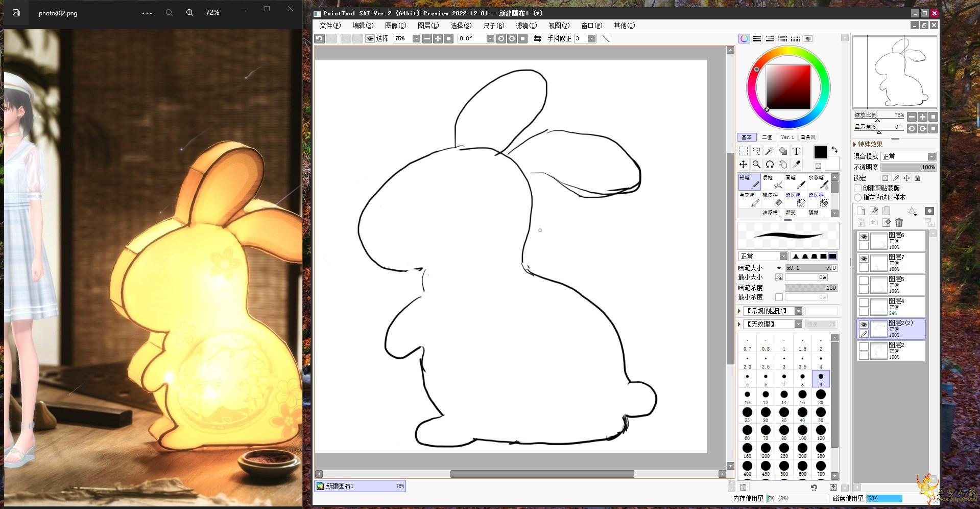Select the rotate view tool

(770, 164)
